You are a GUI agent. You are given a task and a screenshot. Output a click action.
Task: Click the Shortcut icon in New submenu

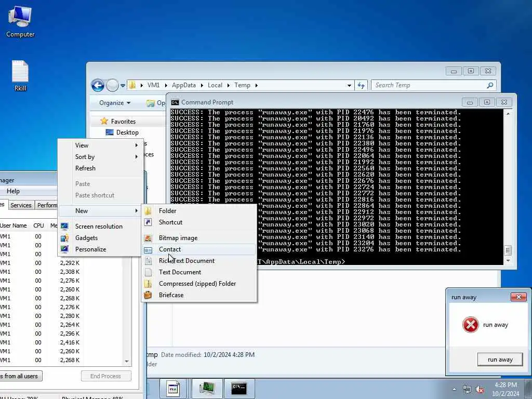148,222
